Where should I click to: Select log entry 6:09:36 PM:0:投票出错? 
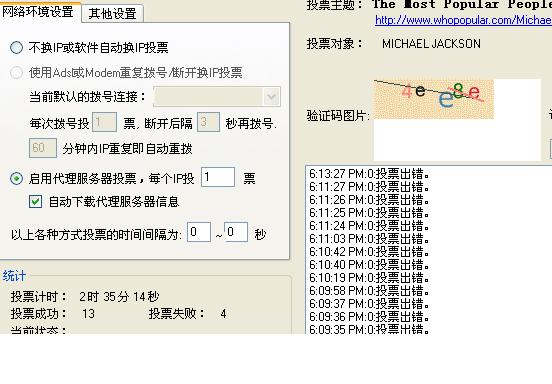pos(369,317)
